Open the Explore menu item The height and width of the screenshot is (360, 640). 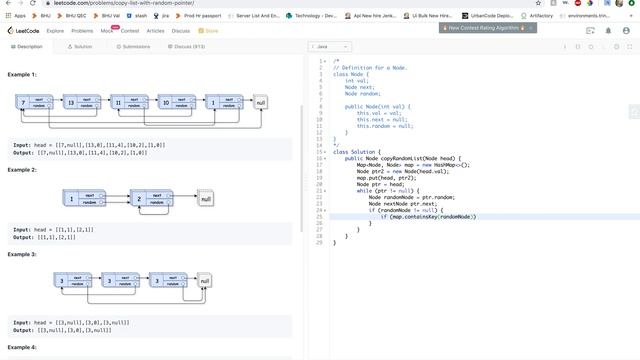coord(55,31)
